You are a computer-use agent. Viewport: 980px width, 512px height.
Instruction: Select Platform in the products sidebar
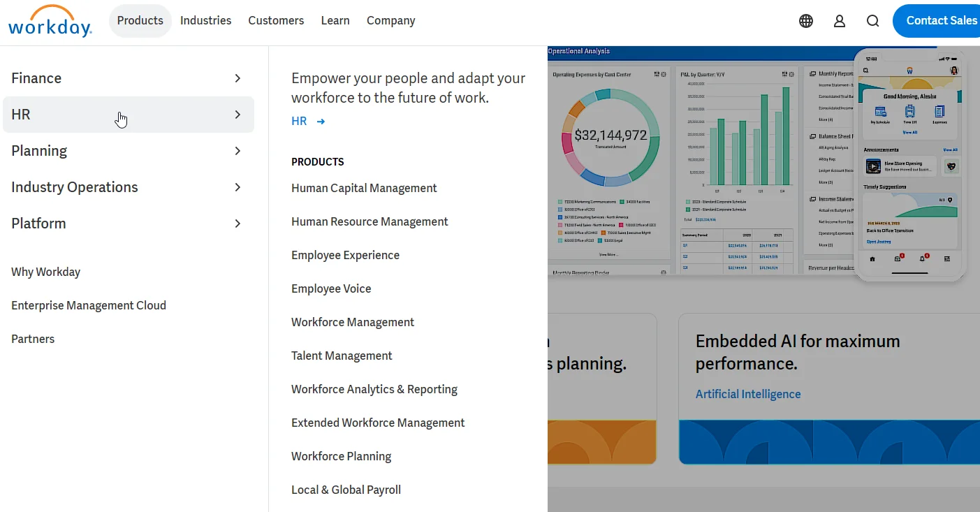(129, 224)
